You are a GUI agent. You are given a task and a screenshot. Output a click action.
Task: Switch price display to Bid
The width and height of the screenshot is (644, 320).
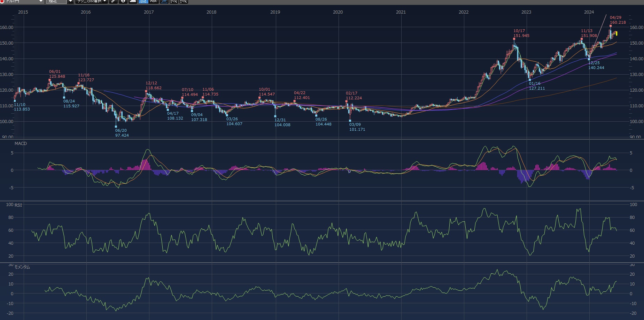(143, 1)
